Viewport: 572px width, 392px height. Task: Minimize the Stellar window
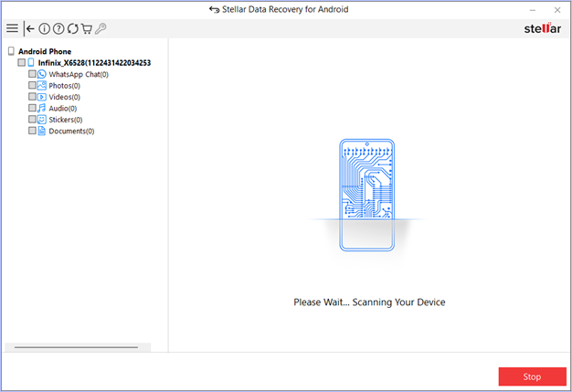tap(533, 10)
